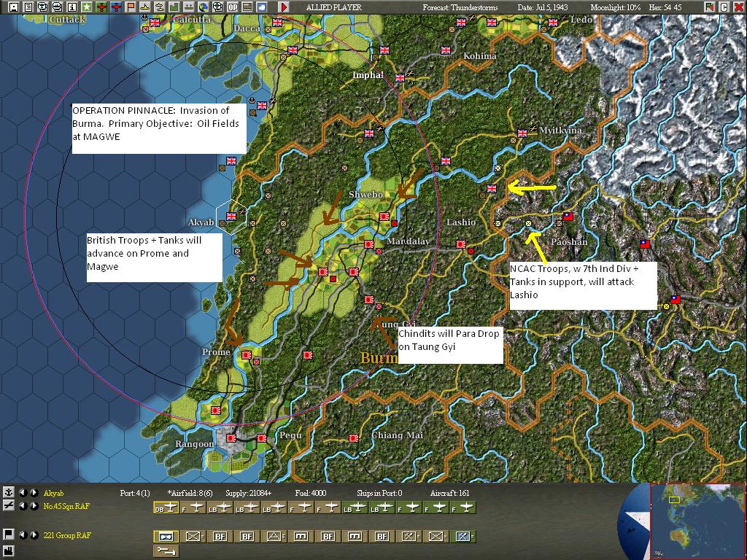Select the highlighted air HQ unit icon
Viewport: 747px width, 560px height.
coord(166,537)
